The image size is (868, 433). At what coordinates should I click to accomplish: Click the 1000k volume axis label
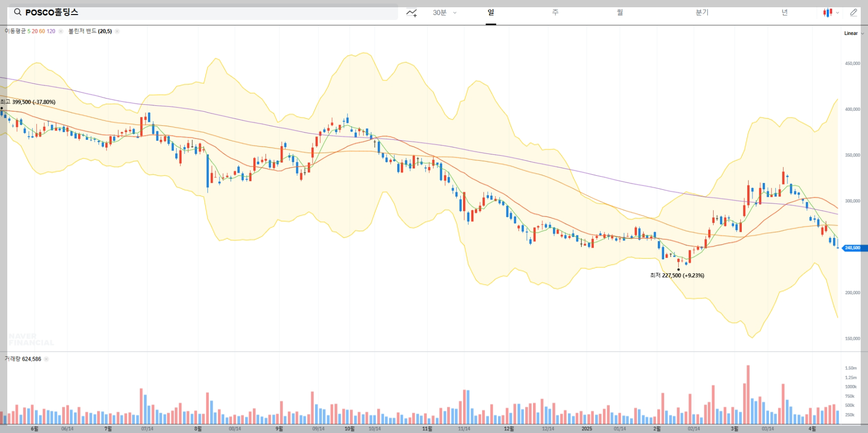851,387
